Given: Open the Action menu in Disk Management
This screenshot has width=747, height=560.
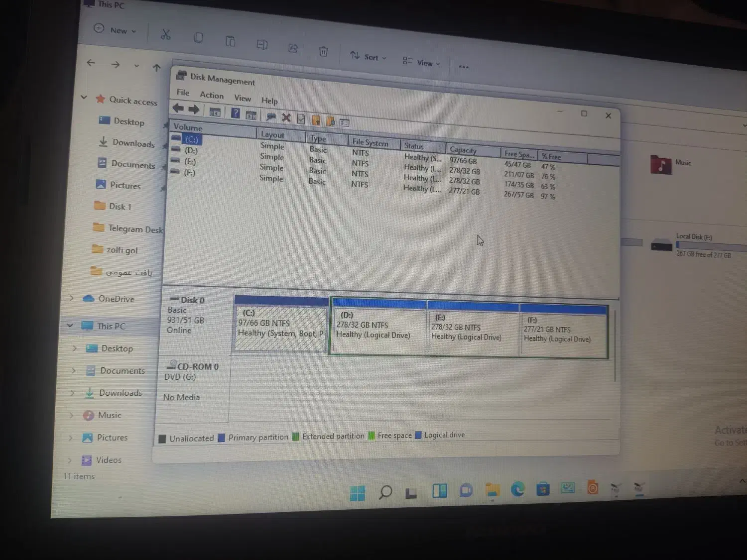Looking at the screenshot, I should [x=212, y=95].
